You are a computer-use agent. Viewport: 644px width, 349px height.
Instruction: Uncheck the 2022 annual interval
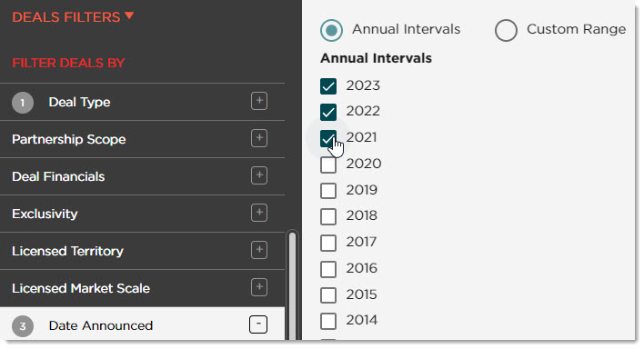(x=328, y=112)
